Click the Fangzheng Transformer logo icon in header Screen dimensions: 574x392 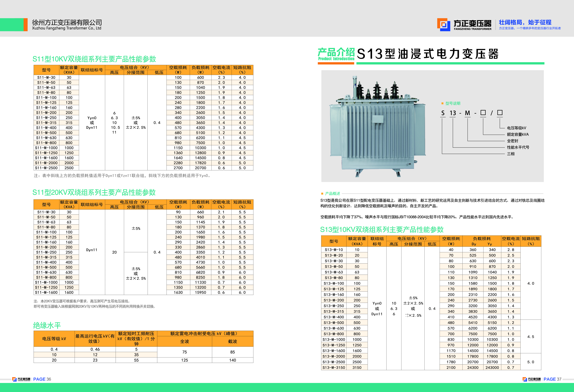click(x=444, y=24)
